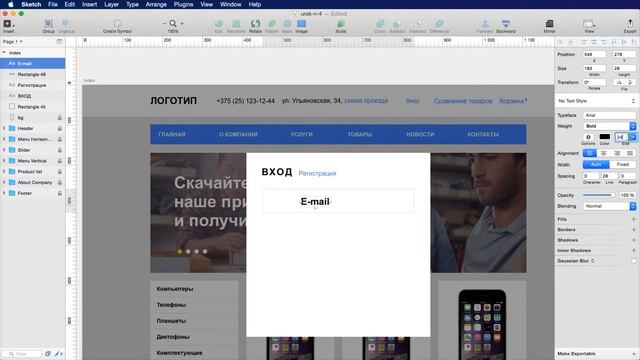Open the Blending mode dropdown

(x=609, y=206)
